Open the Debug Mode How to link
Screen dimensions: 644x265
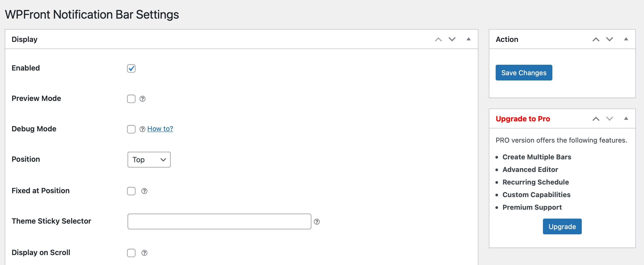point(160,128)
